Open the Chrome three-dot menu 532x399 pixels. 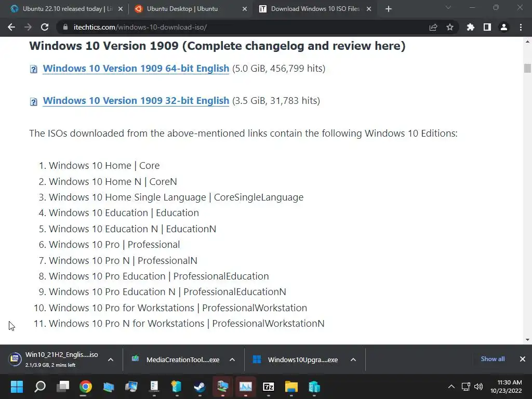(521, 27)
